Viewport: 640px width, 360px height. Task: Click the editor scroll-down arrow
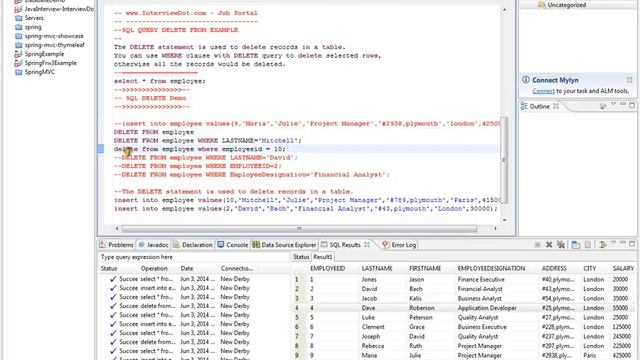click(504, 220)
